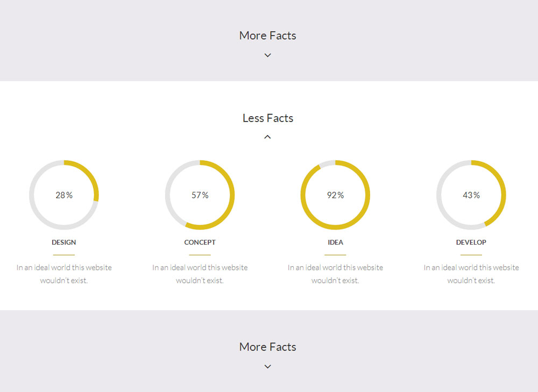Select the 28% Design progress ring
Viewport: 538px width, 392px height.
click(64, 195)
